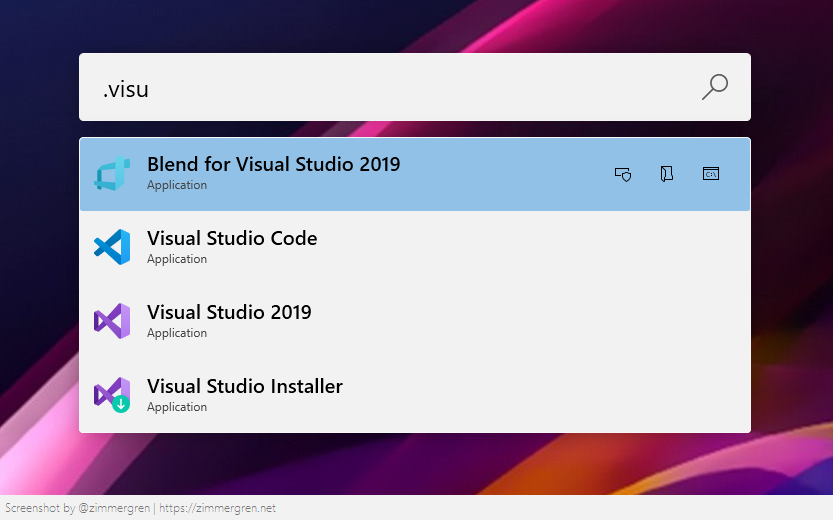Click the Blend for Visual Studio app icon
This screenshot has height=520, width=833.
(x=112, y=174)
